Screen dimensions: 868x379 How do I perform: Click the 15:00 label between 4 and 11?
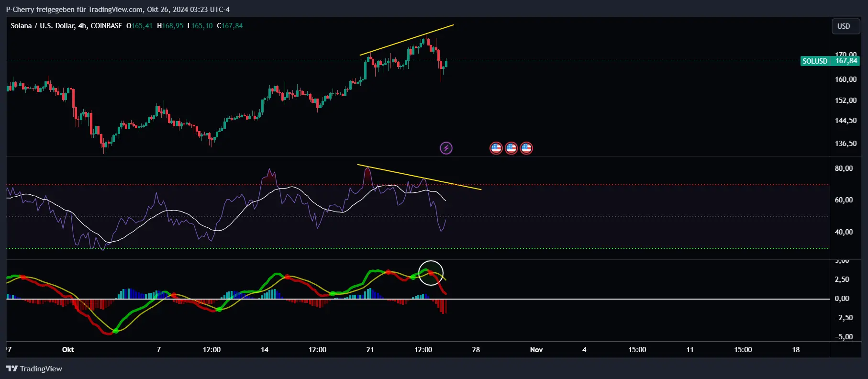[637, 350]
